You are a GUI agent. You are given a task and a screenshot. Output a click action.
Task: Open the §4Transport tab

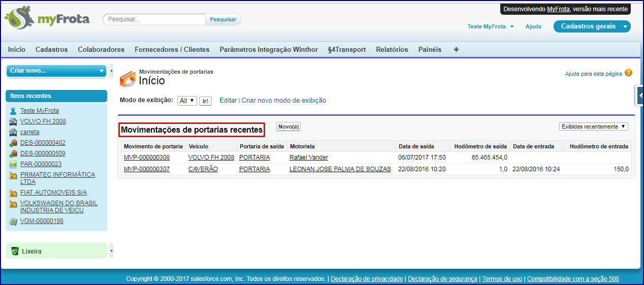point(347,50)
